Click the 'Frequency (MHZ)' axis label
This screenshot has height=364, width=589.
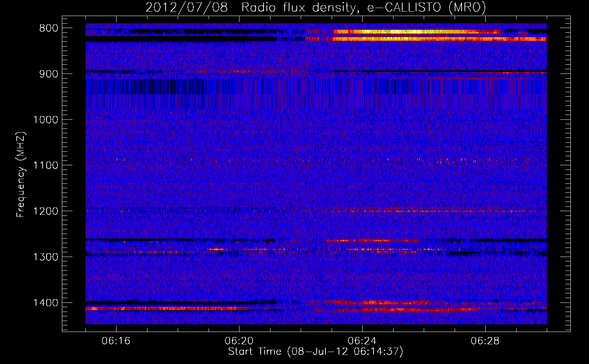pyautogui.click(x=21, y=175)
